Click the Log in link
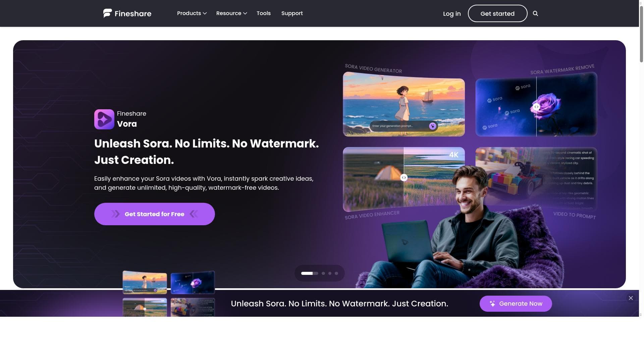 (452, 14)
